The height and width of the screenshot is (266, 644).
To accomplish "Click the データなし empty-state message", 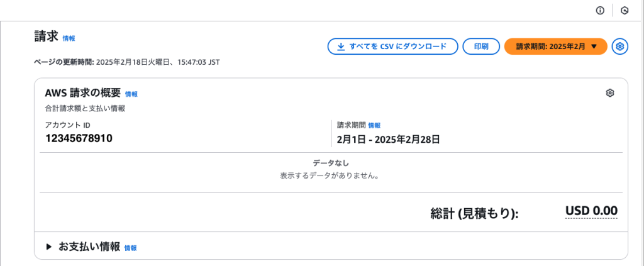I will (331, 163).
